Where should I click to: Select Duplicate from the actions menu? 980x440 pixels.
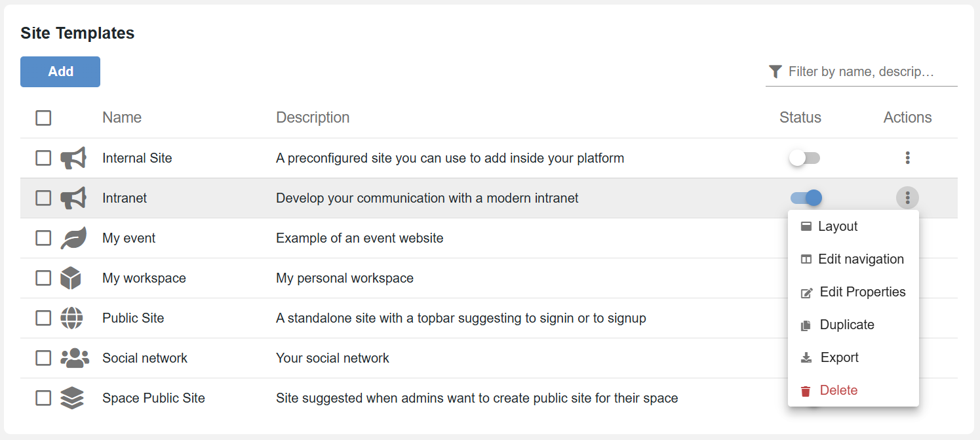pyautogui.click(x=846, y=325)
